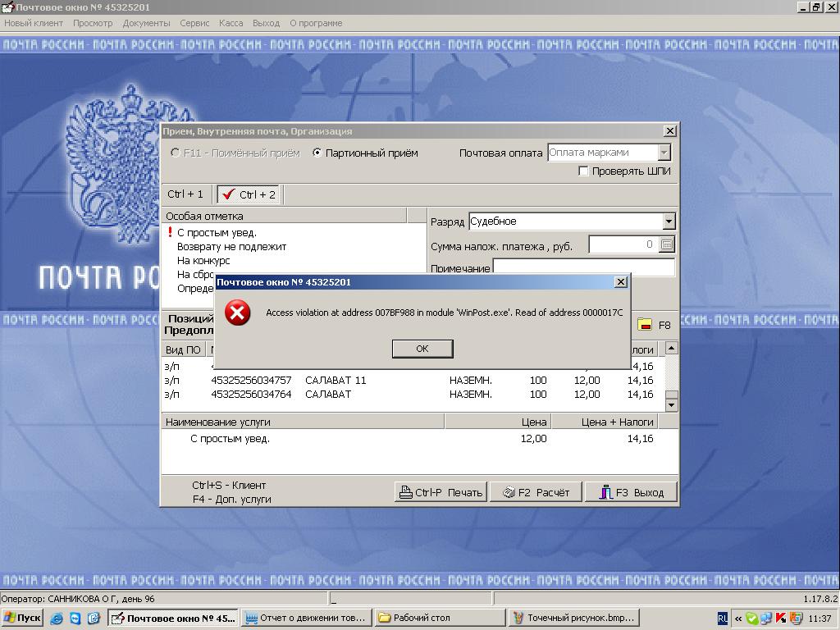Restore down the main Почтовое окно window

pos(816,7)
